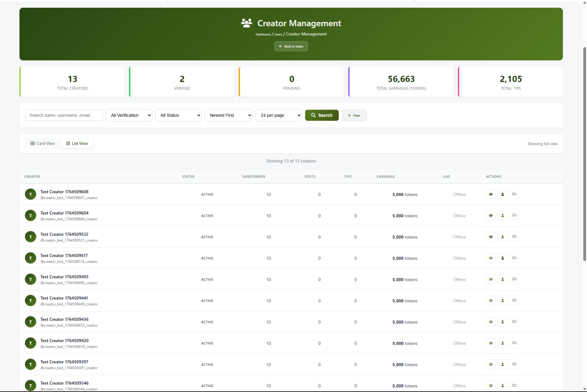587x392 pixels.
Task: Open the All Verification dropdown
Action: tap(129, 115)
